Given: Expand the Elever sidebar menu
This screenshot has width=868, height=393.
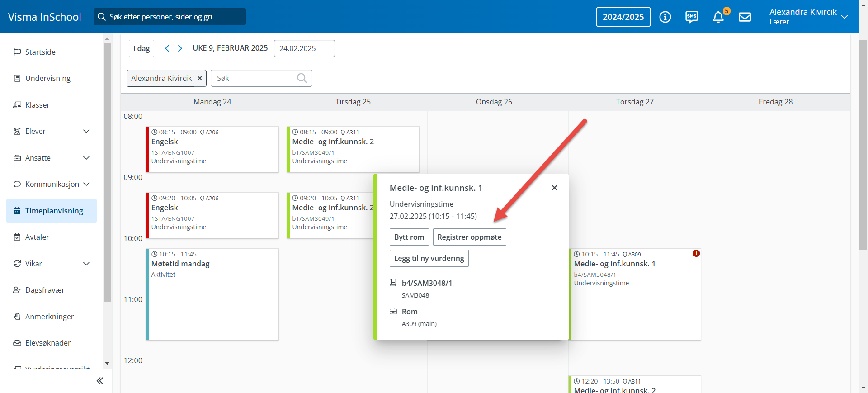Looking at the screenshot, I should coord(86,131).
